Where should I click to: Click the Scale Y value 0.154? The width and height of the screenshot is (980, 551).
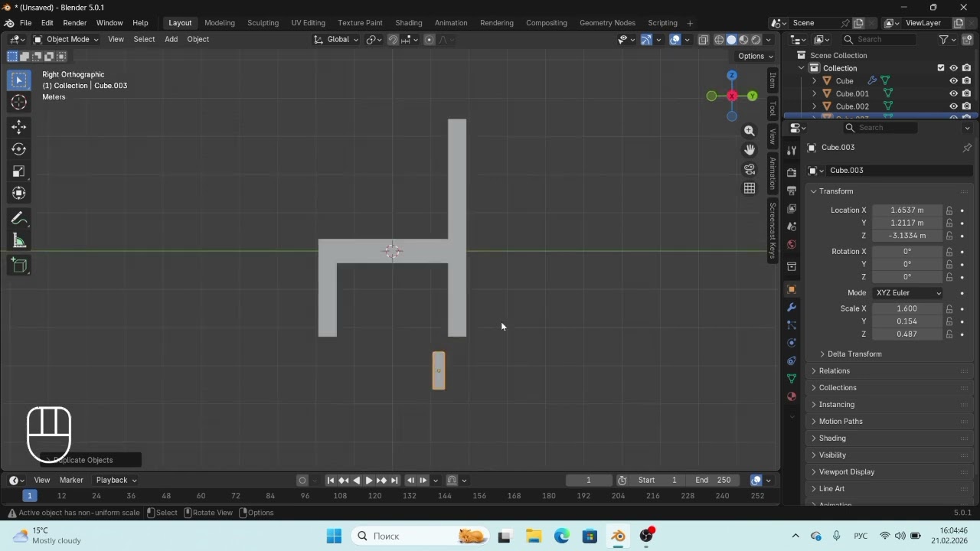907,321
